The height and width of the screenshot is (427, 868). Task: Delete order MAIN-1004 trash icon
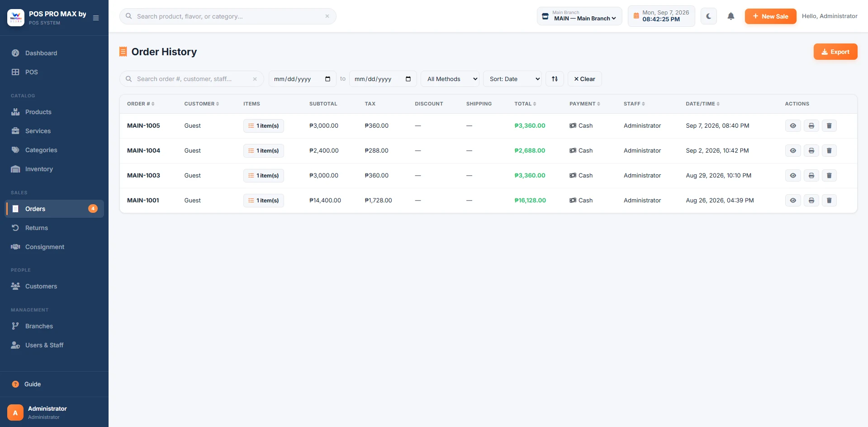(829, 151)
